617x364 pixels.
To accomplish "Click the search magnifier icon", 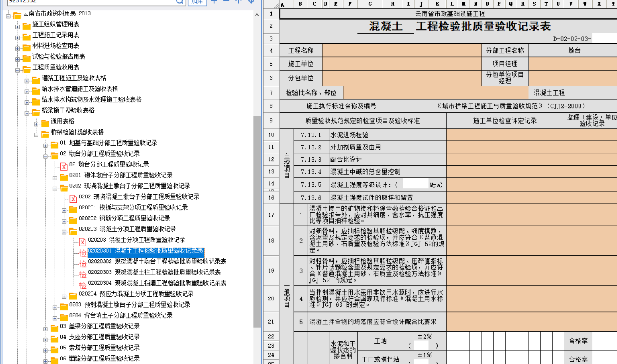I will 179,2.
